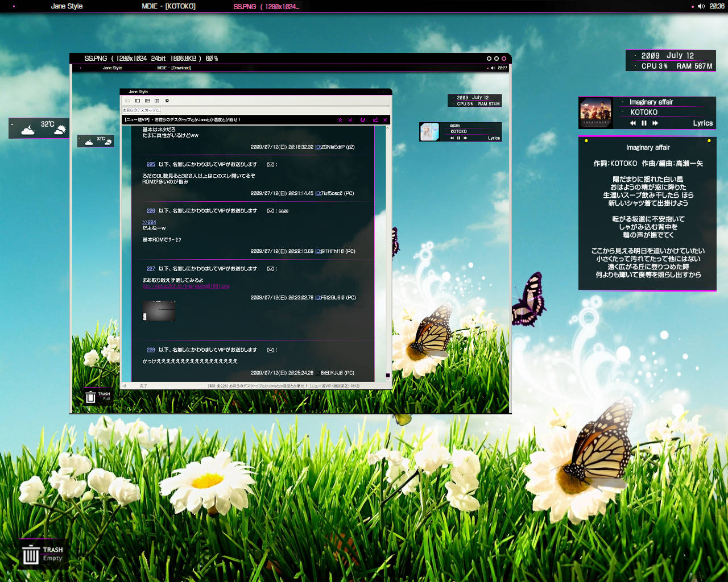Click the RAM 567M readout
The height and width of the screenshot is (582, 728).
coord(694,66)
